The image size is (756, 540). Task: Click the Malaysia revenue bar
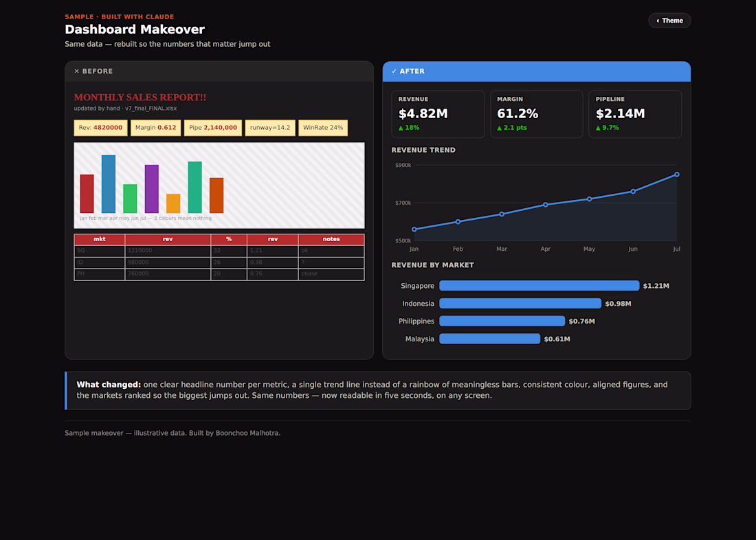pos(490,339)
